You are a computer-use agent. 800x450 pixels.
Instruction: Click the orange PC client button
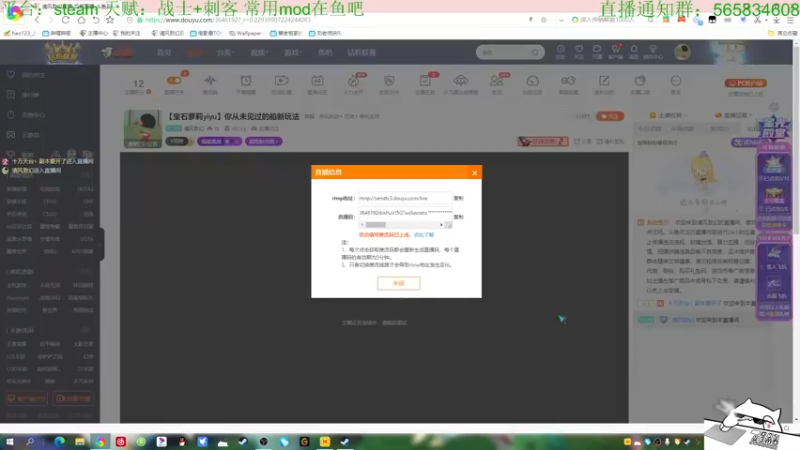click(745, 83)
